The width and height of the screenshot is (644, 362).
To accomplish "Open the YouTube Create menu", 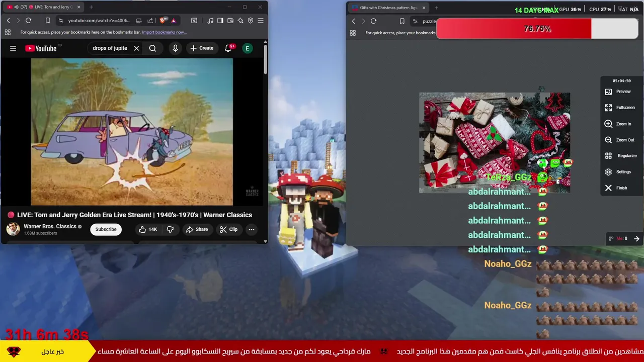I will tap(202, 48).
